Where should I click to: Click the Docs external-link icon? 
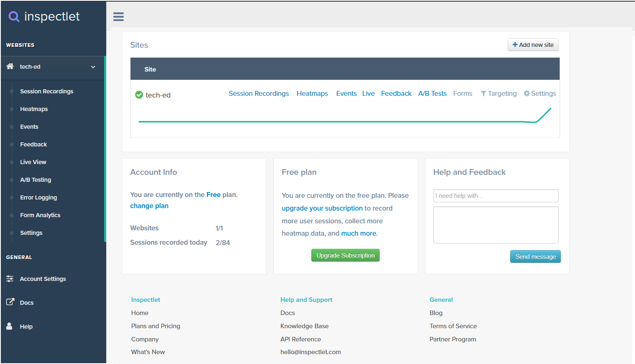10,302
